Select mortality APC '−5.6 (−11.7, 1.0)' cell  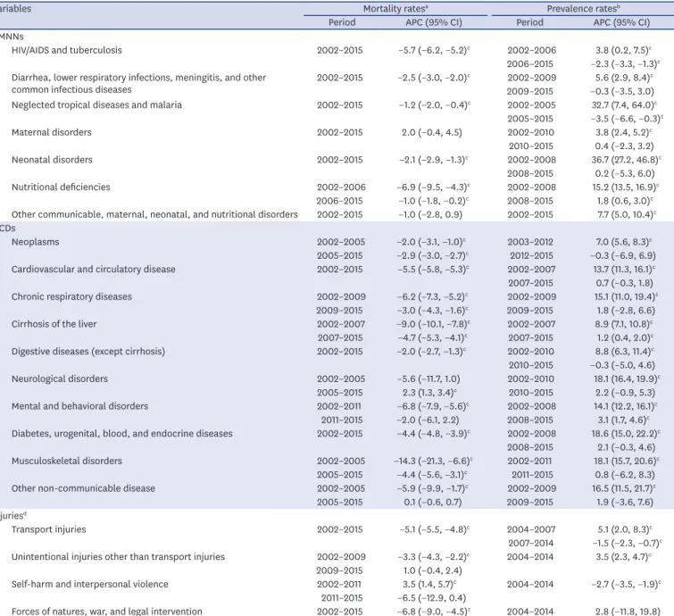(x=429, y=379)
